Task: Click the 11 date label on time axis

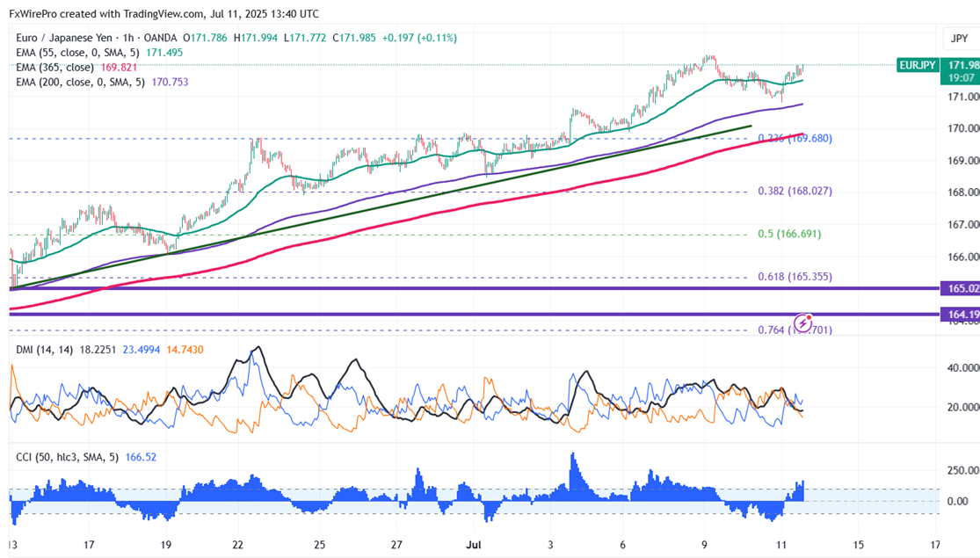Action: coord(781,545)
